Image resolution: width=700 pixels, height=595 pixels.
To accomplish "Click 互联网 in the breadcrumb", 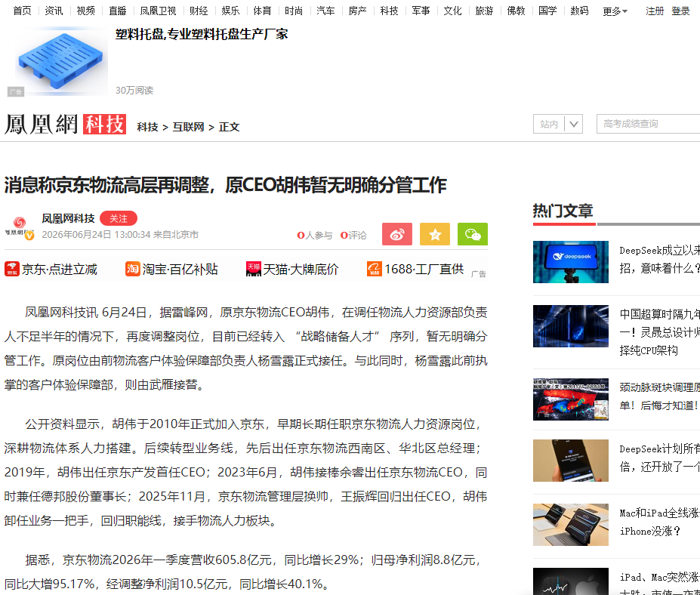I will tap(188, 127).
